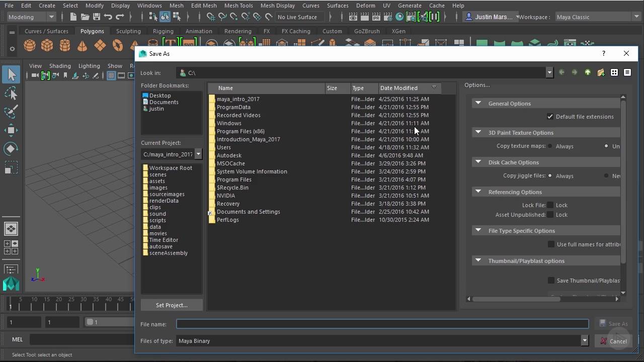This screenshot has height=362, width=644.
Task: Check the Lock File Lock checkbox
Action: [550, 205]
